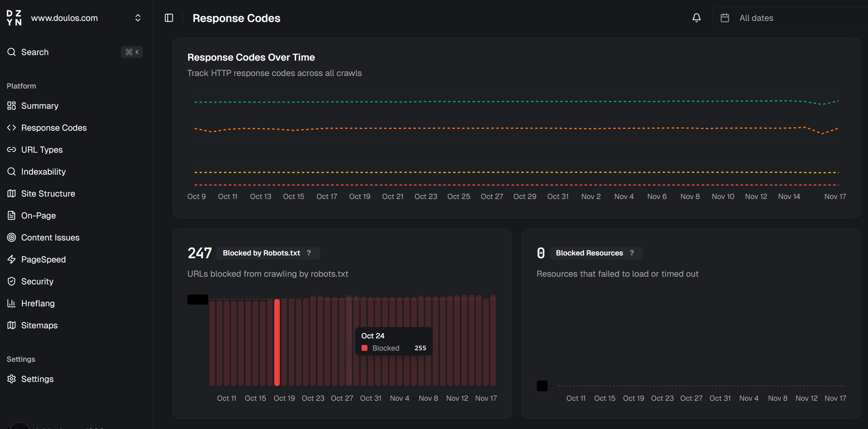Expand the www.doulos.com site switcher
868x429 pixels.
(138, 18)
